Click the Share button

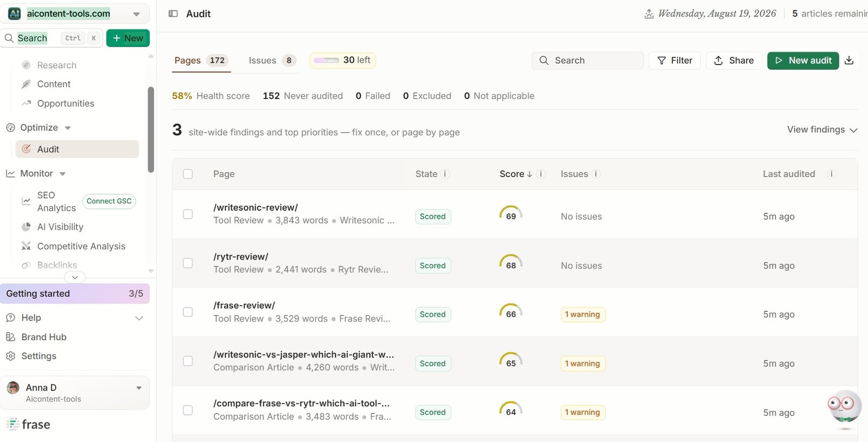tap(734, 60)
